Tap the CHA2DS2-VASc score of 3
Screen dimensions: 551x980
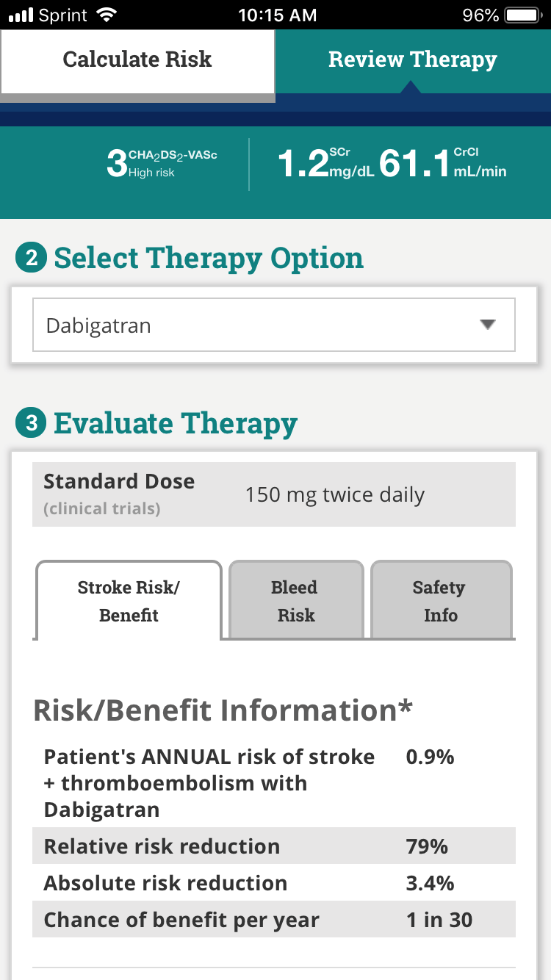(116, 165)
